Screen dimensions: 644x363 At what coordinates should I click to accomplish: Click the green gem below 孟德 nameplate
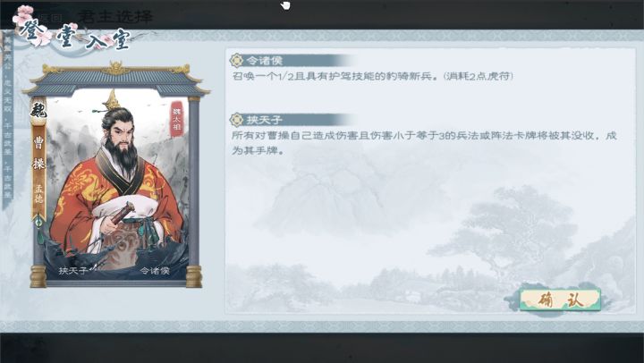coord(38,223)
